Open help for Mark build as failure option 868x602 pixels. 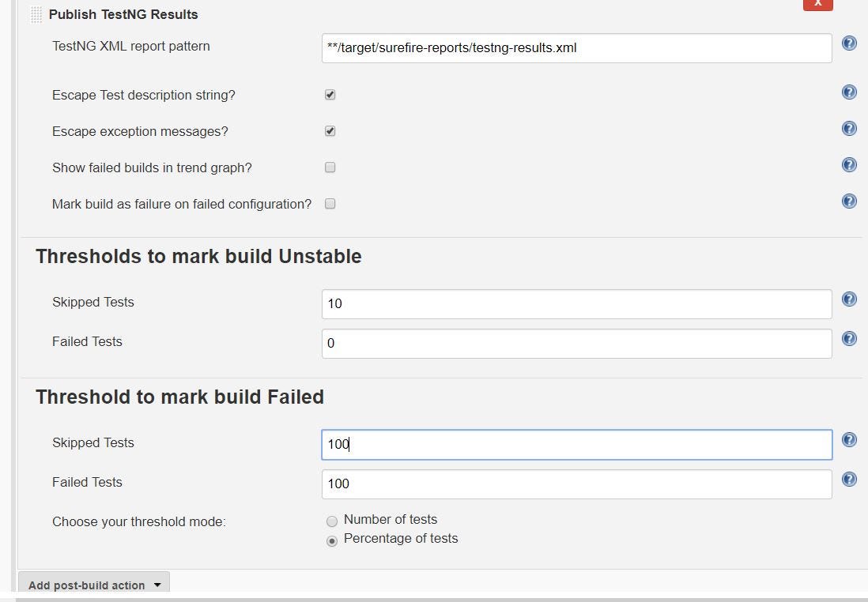pyautogui.click(x=849, y=201)
